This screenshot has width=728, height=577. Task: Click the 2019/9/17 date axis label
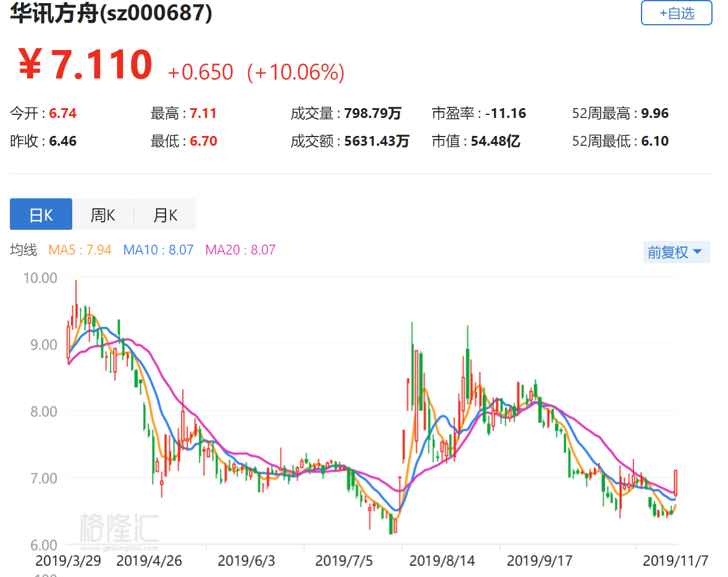click(540, 561)
